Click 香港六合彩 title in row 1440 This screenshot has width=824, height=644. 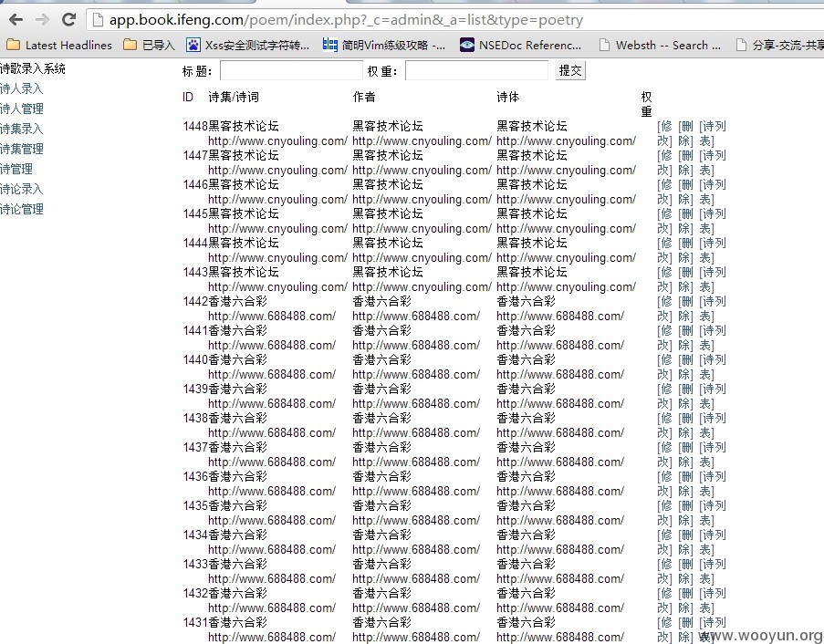coord(237,359)
